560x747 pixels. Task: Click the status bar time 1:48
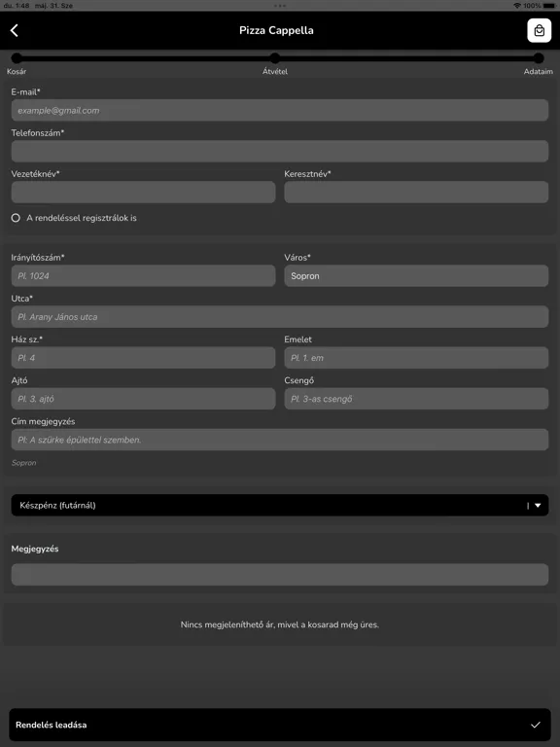pos(22,5)
